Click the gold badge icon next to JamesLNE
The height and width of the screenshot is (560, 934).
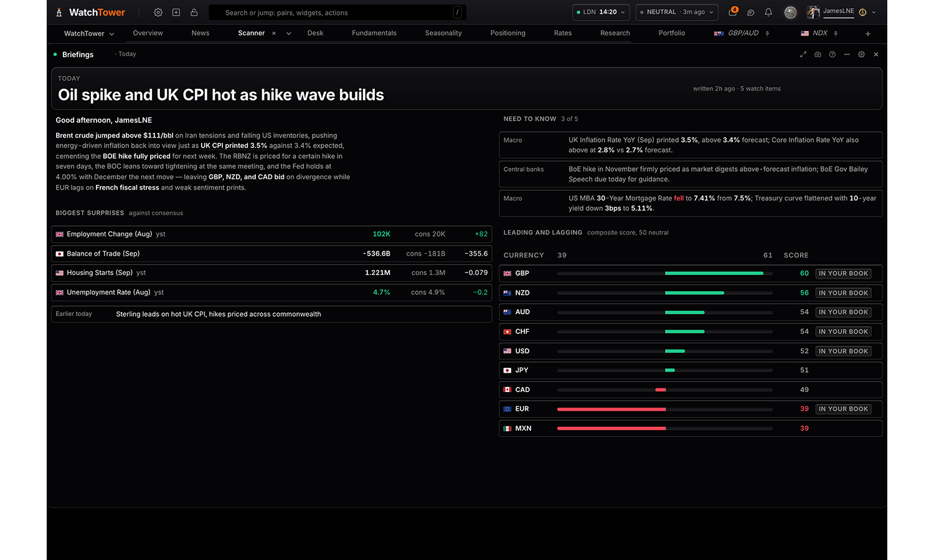(x=862, y=12)
